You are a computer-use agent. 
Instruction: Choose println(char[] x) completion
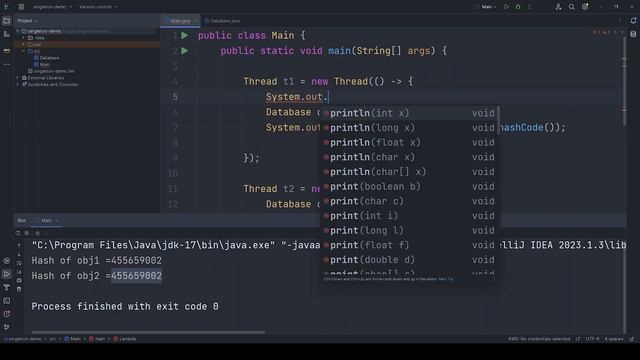pyautogui.click(x=409, y=172)
